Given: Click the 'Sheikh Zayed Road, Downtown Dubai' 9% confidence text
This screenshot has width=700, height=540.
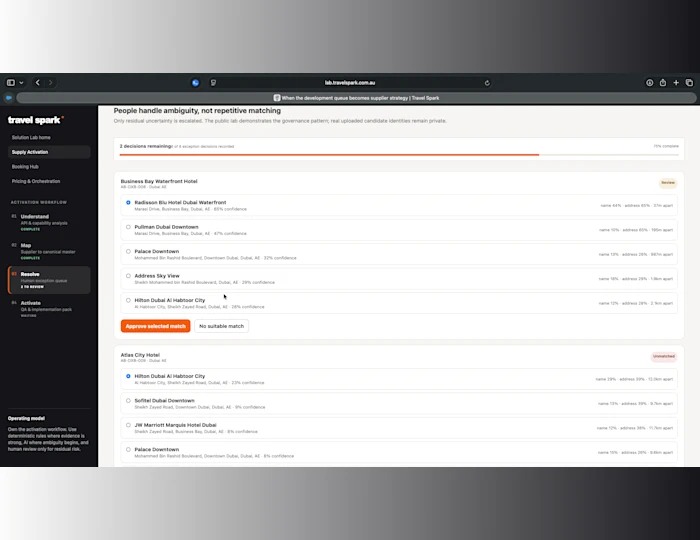Looking at the screenshot, I should [x=200, y=407].
